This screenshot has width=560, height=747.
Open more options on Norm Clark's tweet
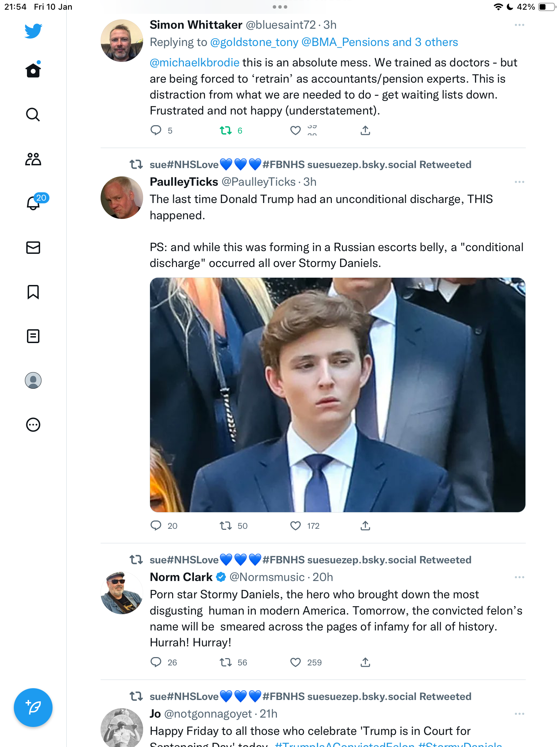(519, 577)
